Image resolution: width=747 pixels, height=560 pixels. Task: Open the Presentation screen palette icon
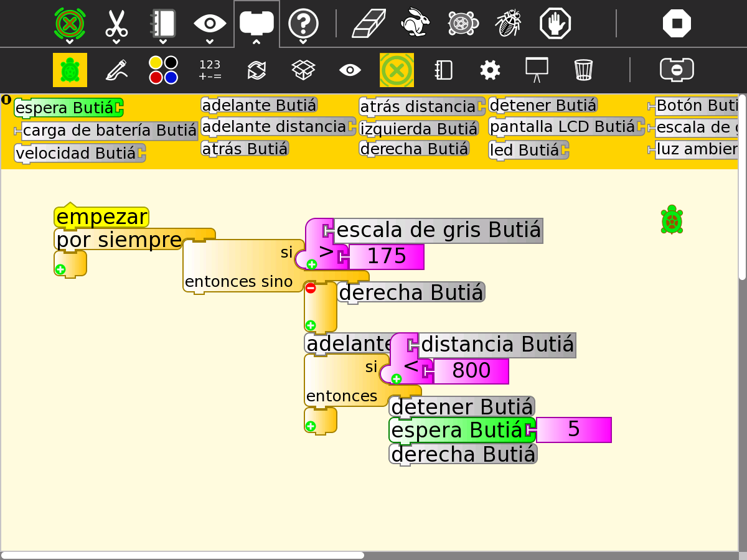[537, 70]
